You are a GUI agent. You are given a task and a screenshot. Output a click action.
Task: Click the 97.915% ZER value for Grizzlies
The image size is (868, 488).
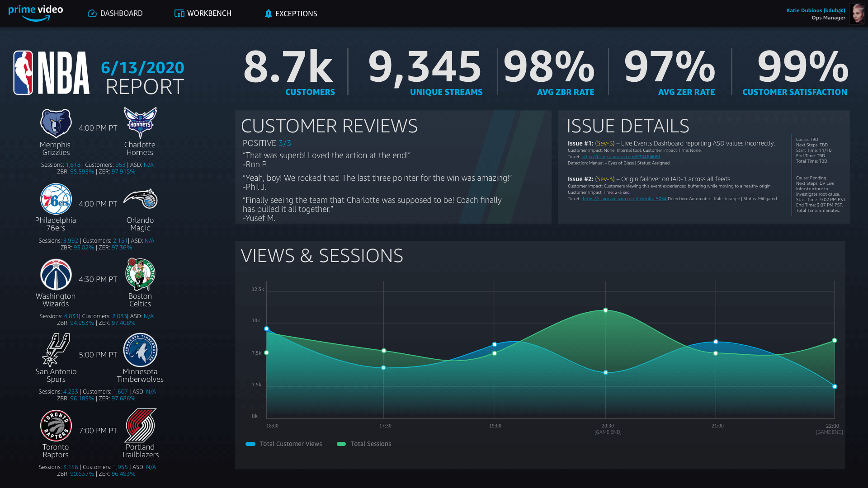(123, 172)
